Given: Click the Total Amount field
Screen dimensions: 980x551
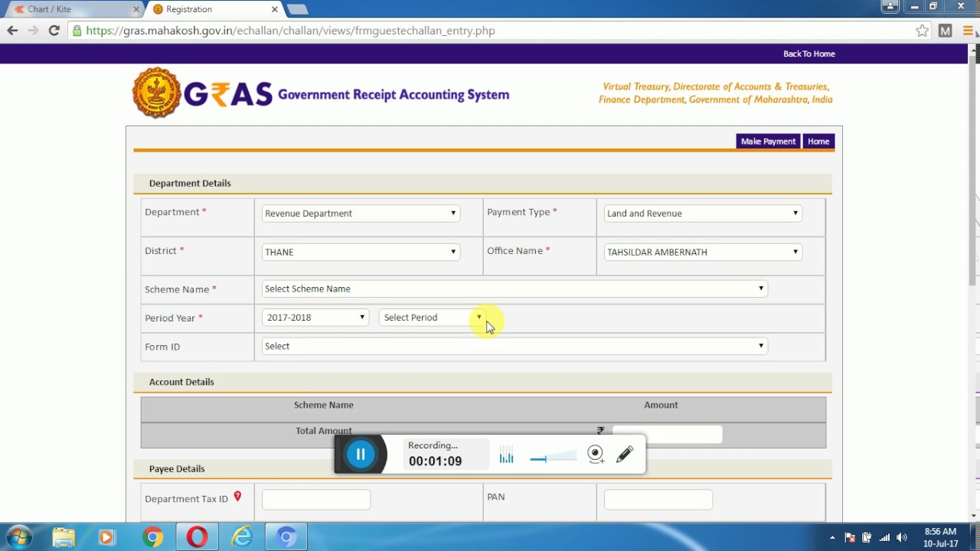Looking at the screenshot, I should point(667,433).
